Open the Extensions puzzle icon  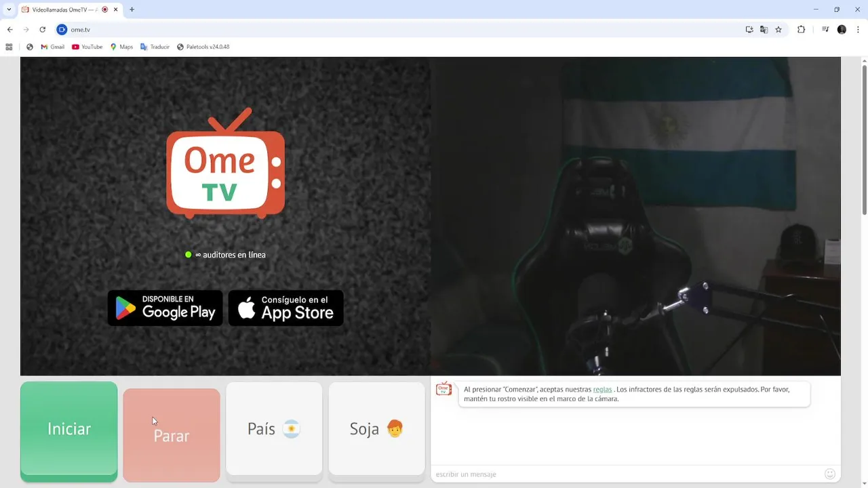[801, 30]
